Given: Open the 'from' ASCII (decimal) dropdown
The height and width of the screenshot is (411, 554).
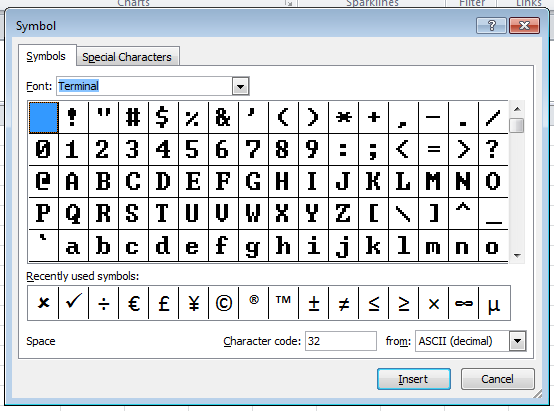Looking at the screenshot, I should point(518,341).
